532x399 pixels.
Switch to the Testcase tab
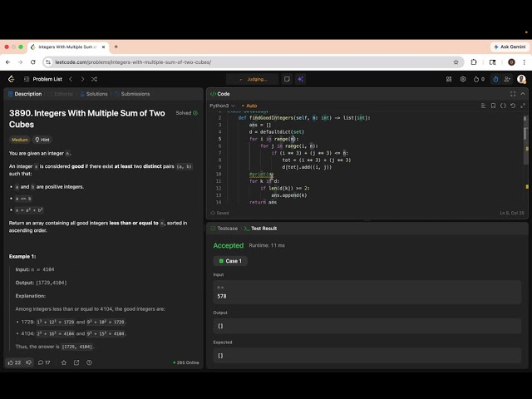pos(224,229)
